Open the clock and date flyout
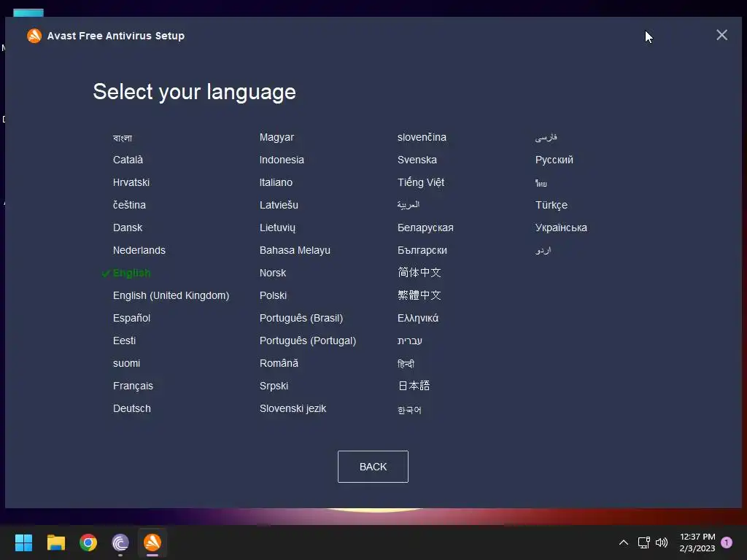The height and width of the screenshot is (560, 747). (x=697, y=542)
